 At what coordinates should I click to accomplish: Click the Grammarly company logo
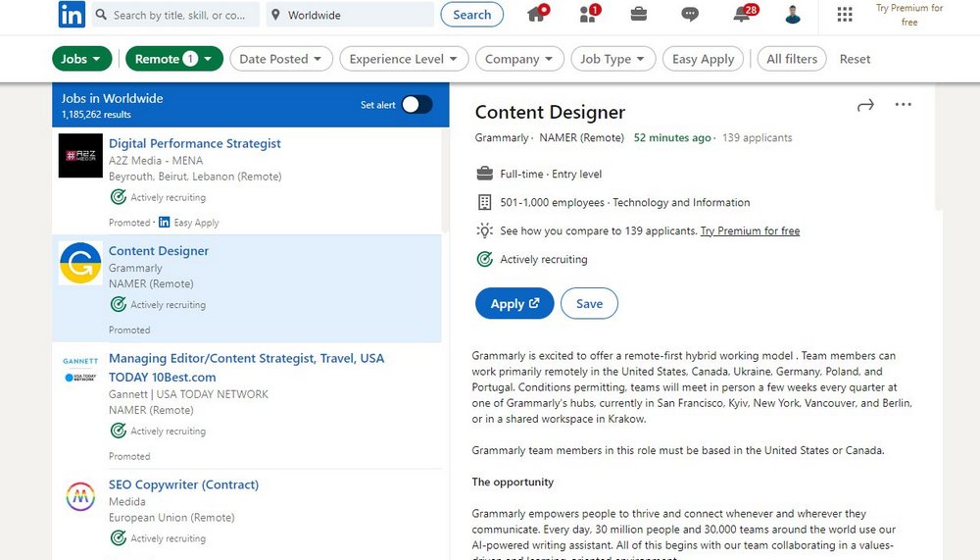(x=80, y=264)
